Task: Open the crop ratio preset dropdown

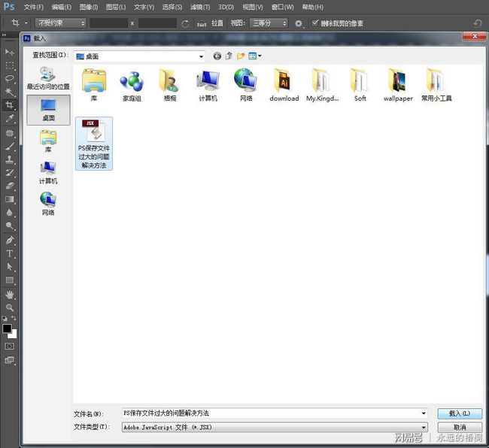Action: point(60,23)
